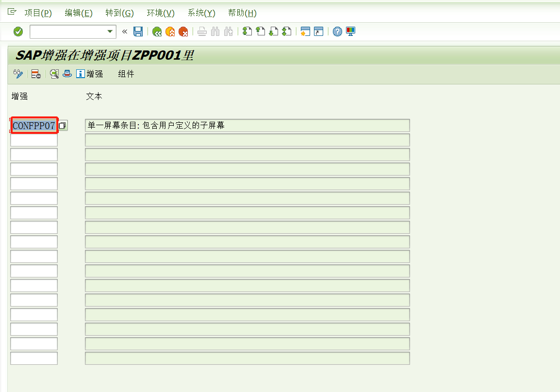Click the Find Next binoculars-plus icon
The image size is (560, 392).
[x=229, y=32]
